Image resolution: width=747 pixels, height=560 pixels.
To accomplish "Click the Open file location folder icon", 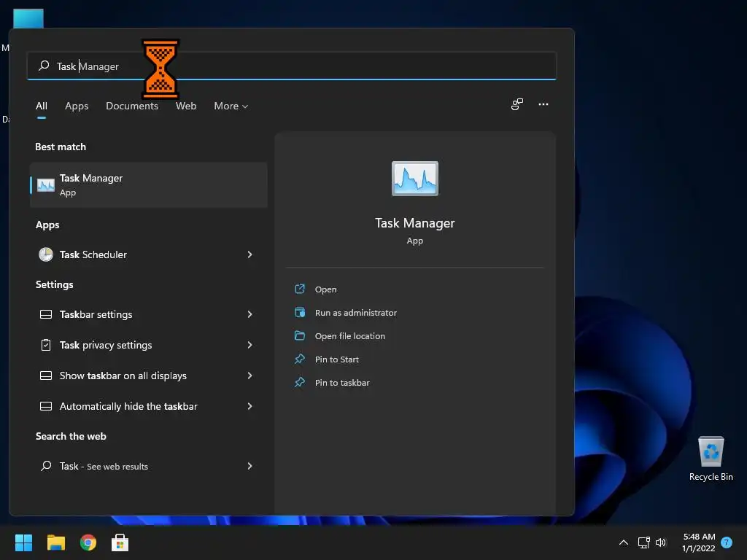I will 300,335.
